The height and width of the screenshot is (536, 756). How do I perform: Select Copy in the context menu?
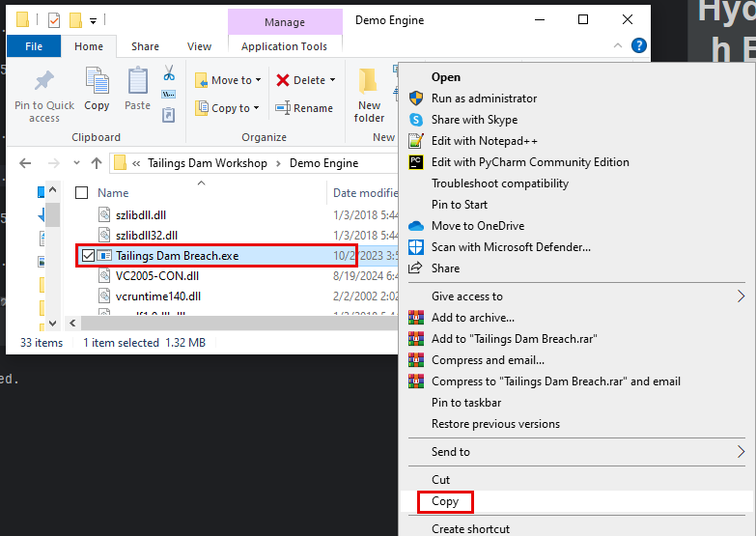pyautogui.click(x=445, y=501)
